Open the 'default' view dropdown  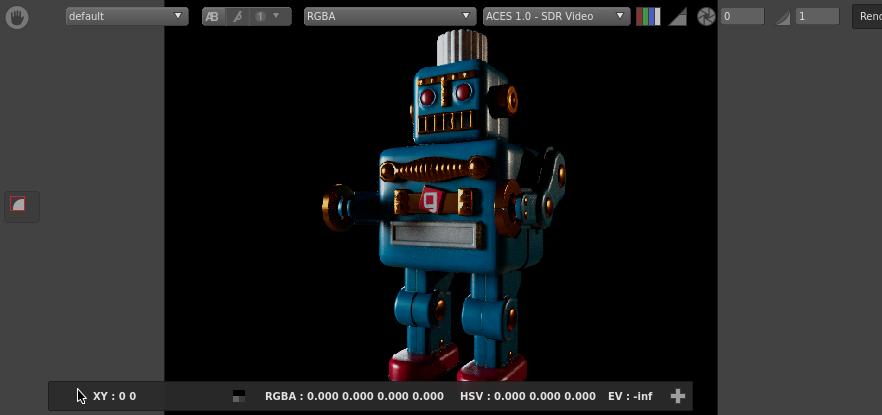[x=126, y=17]
